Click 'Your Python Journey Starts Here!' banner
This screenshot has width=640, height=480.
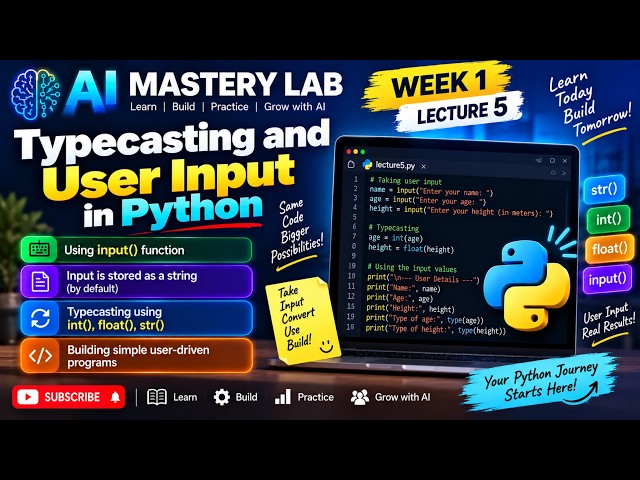tap(541, 382)
